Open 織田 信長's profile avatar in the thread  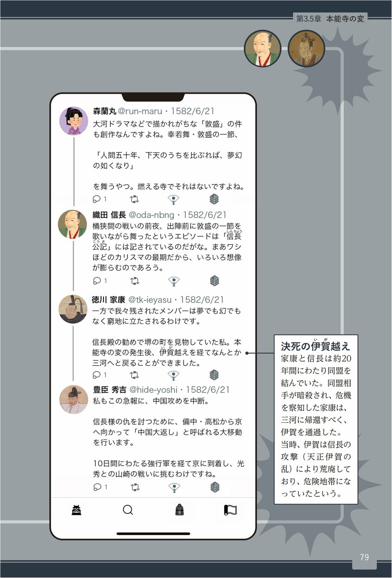pos(73,224)
